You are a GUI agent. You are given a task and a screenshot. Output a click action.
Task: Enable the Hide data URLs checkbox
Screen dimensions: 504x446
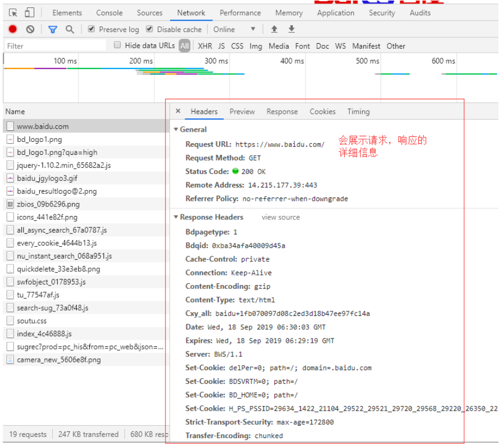click(x=117, y=45)
